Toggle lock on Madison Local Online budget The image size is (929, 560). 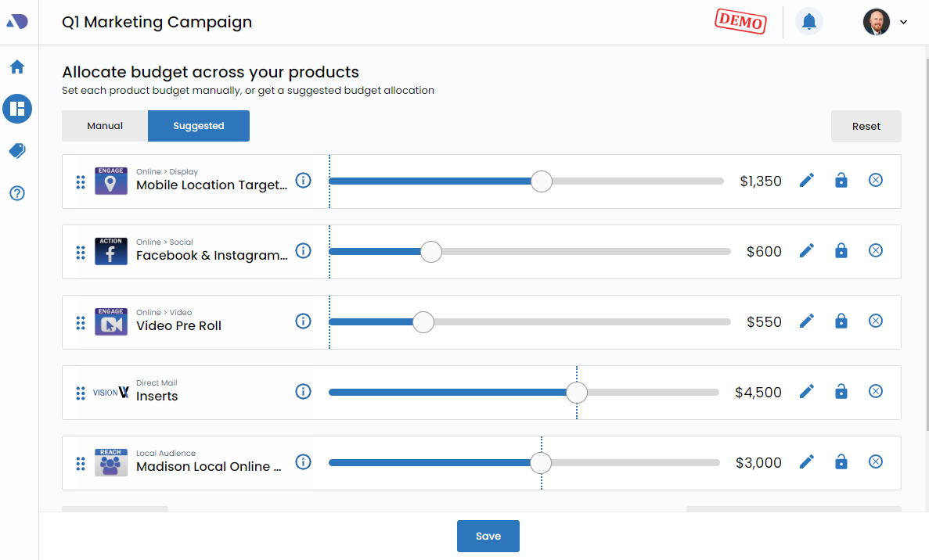(x=841, y=462)
